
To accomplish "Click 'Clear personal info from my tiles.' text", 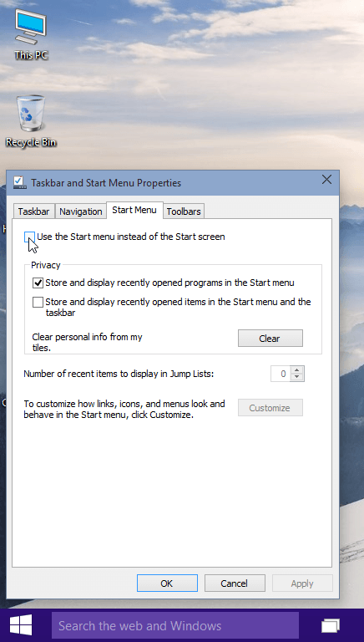I will click(87, 343).
